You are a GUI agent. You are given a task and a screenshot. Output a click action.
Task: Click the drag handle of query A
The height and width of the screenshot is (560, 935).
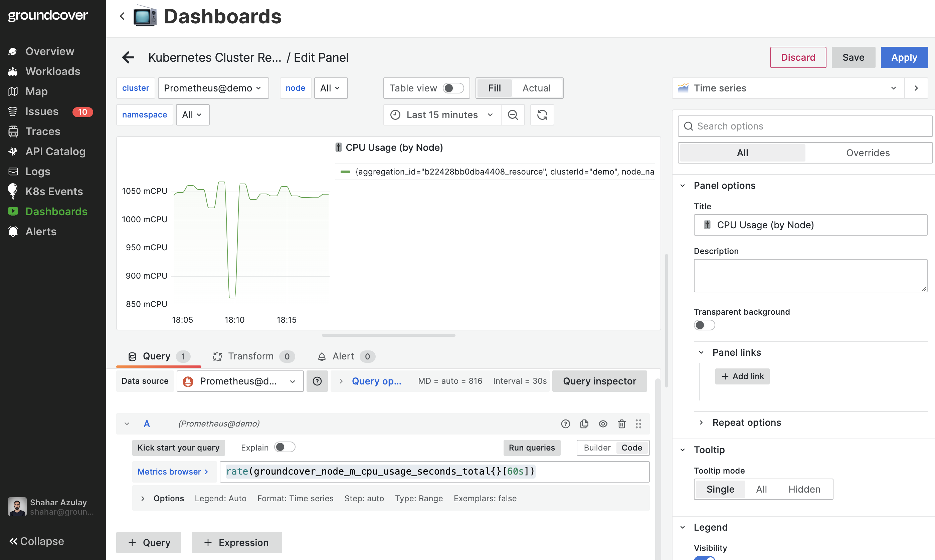click(x=638, y=424)
